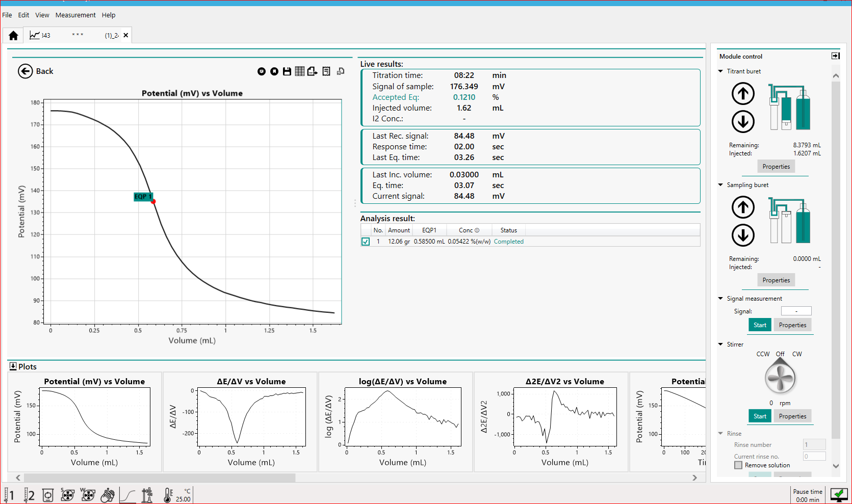
Task: Open the Measurement menu
Action: click(75, 15)
